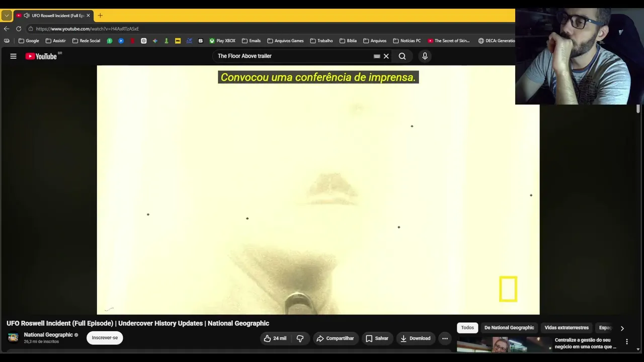The height and width of the screenshot is (362, 644).
Task: Open the Notícias PC bookmarks folder
Action: click(x=407, y=41)
